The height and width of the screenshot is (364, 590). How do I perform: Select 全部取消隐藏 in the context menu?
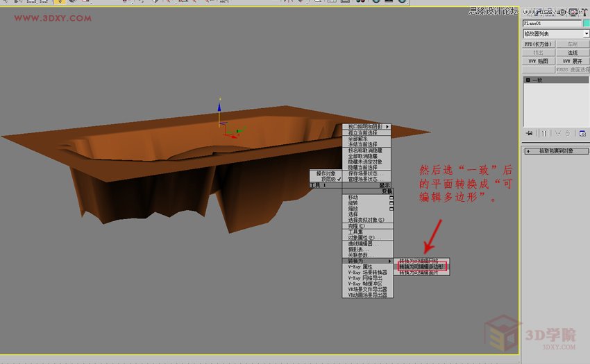pos(366,156)
